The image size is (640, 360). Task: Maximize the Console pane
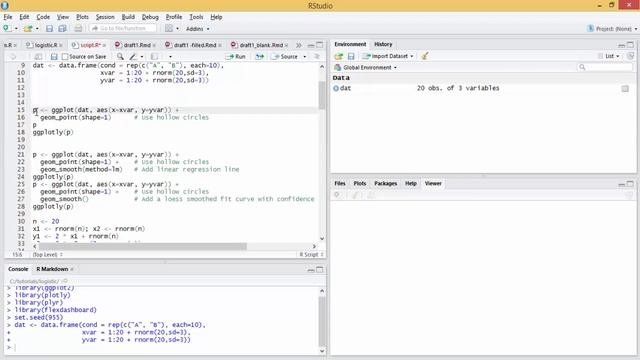(320, 270)
